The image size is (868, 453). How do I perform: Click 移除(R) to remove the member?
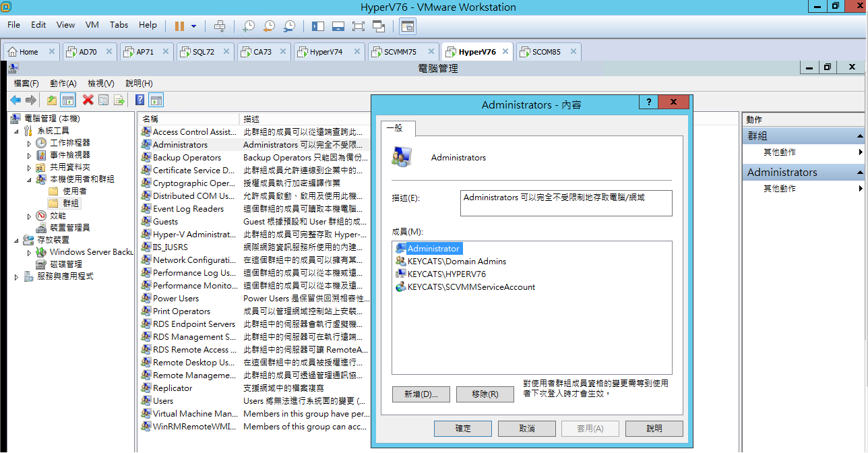point(485,394)
